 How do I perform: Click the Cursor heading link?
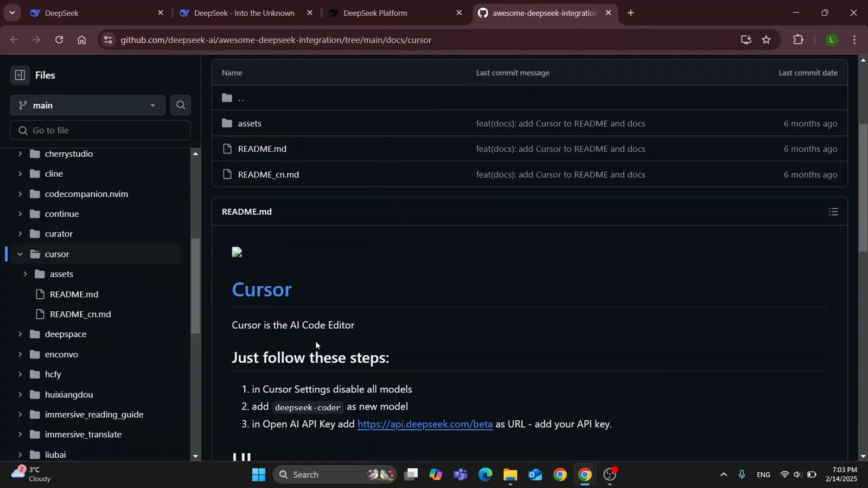[261, 290]
